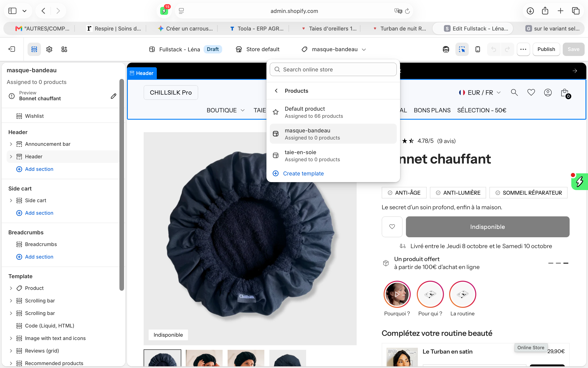The image size is (588, 368).
Task: Expand the Side cart section
Action: (x=11, y=200)
